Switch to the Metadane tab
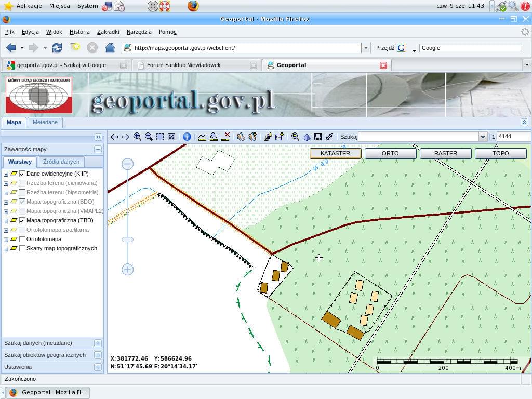This screenshot has width=532, height=399. [45, 122]
